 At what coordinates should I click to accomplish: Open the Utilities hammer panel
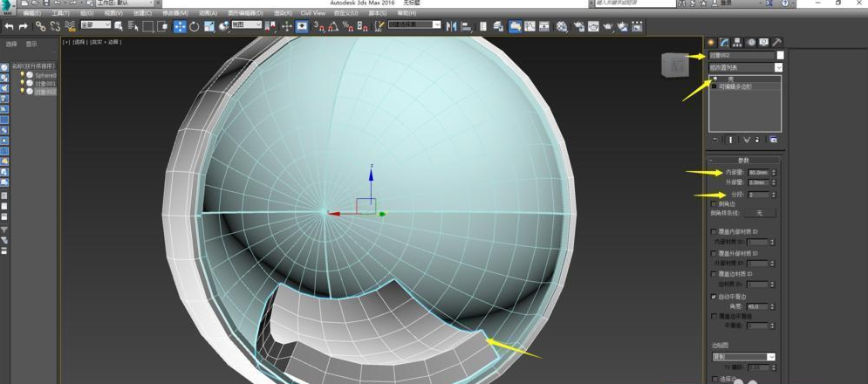[x=776, y=42]
